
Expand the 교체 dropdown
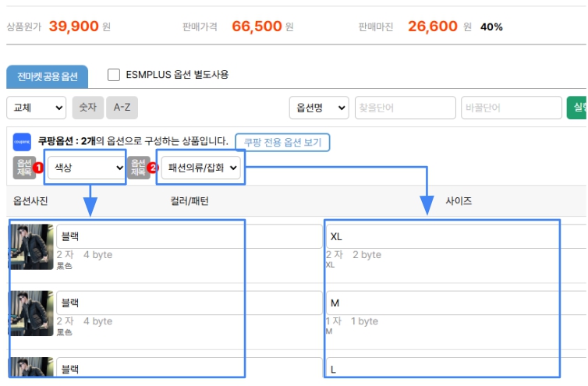point(36,108)
